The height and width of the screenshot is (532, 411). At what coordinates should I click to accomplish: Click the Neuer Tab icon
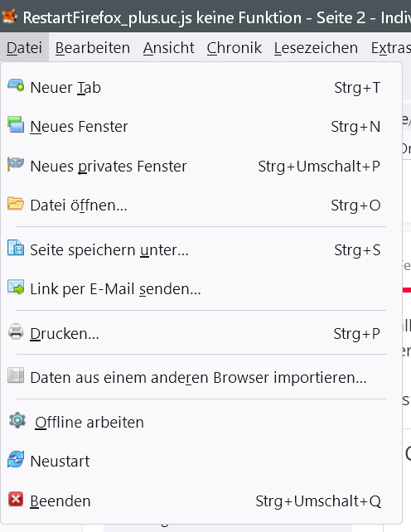[16, 85]
